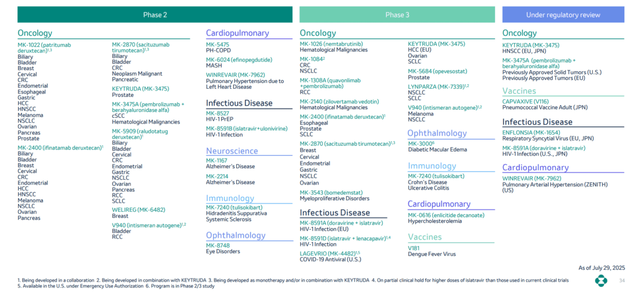Click MK-1026 (nemtabrutinib) drug name
This screenshot has width=644, height=292.
(331, 44)
